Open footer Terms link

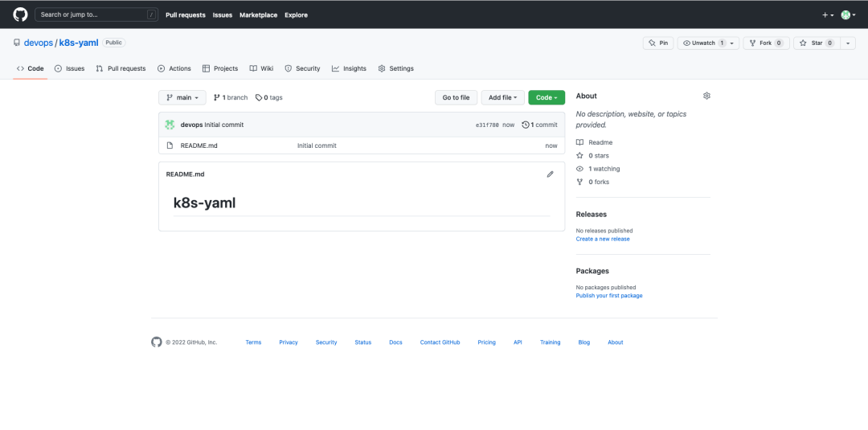tap(253, 342)
